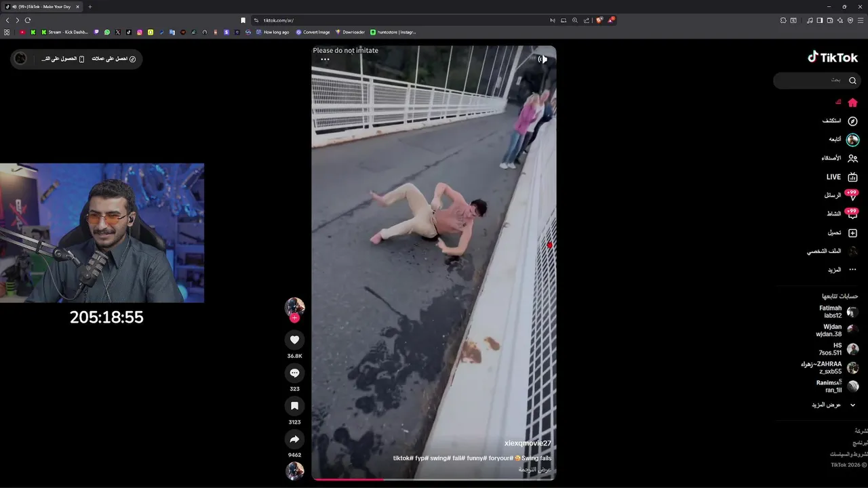Open How long ago bookmark

point(273,32)
